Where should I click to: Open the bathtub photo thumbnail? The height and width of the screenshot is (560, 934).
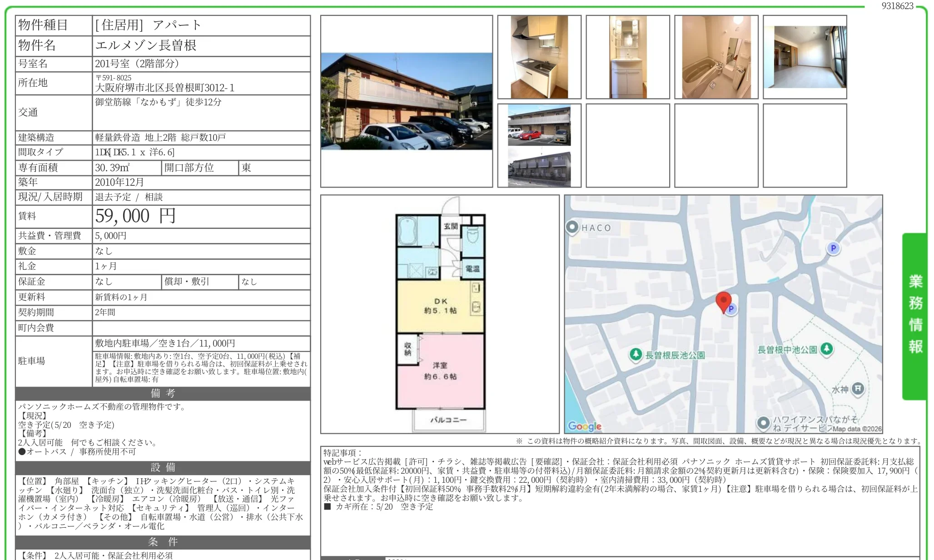(x=716, y=57)
